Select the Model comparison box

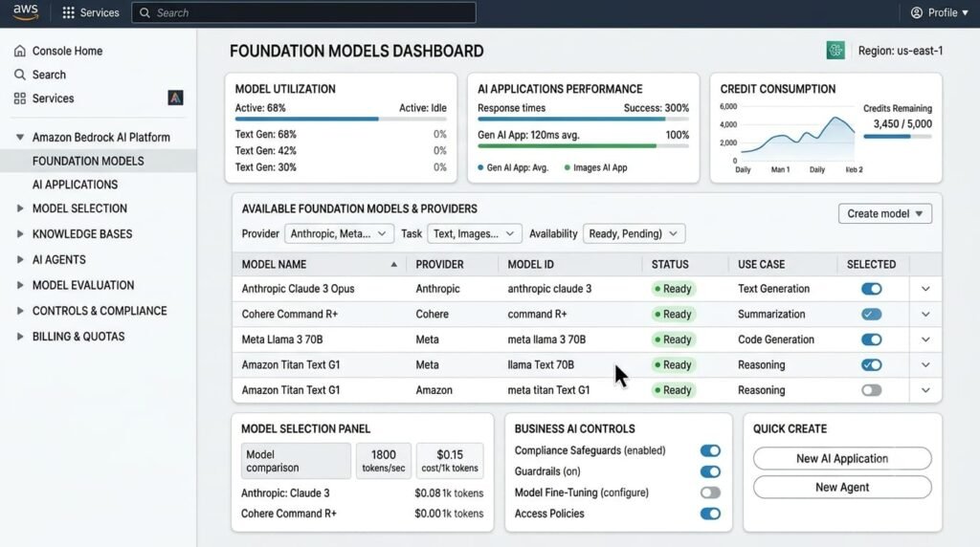pos(296,461)
